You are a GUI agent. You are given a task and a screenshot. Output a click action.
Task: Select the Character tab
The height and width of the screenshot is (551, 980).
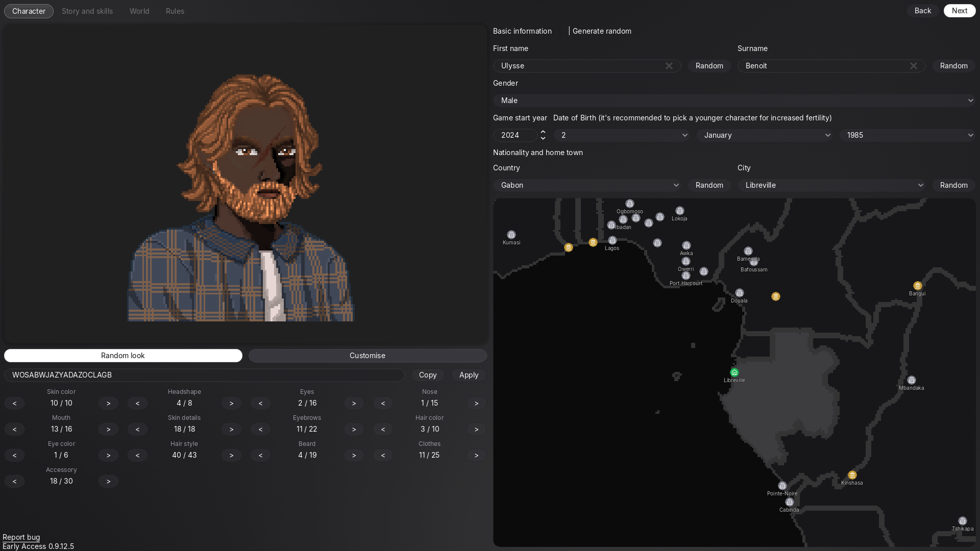coord(29,11)
